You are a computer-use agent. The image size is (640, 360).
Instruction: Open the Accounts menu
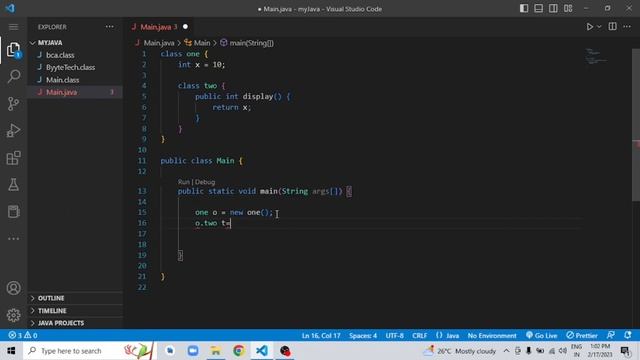[x=13, y=288]
